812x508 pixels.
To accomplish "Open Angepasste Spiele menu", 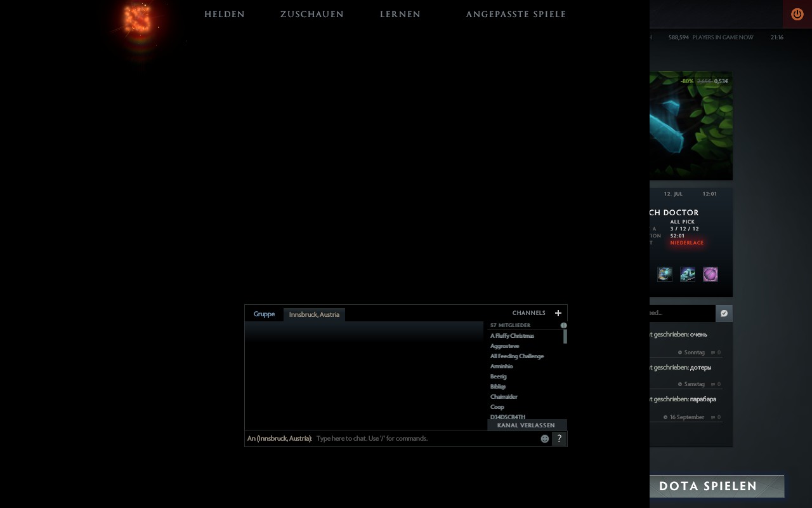I will (516, 15).
